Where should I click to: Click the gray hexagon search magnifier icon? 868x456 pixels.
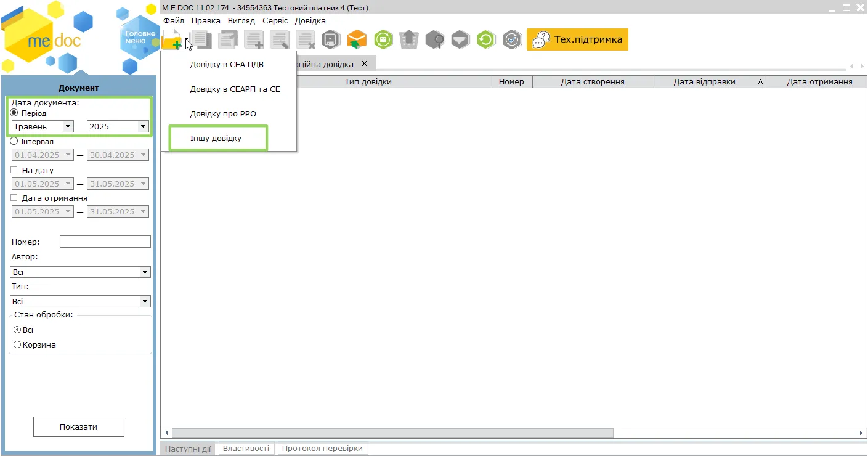[x=435, y=40]
